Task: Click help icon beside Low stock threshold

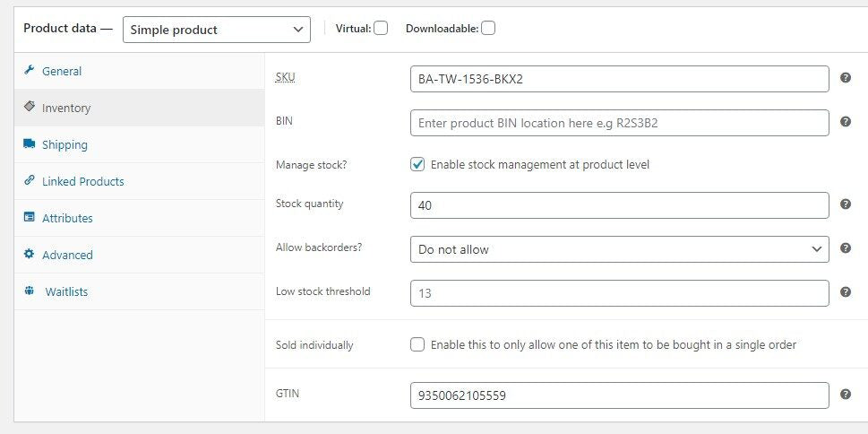Action: pyautogui.click(x=846, y=292)
